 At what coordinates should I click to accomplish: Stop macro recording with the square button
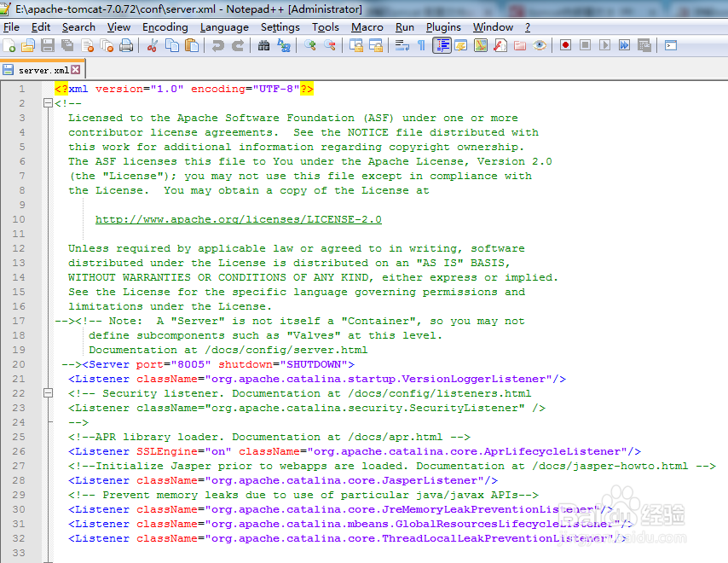click(x=585, y=45)
